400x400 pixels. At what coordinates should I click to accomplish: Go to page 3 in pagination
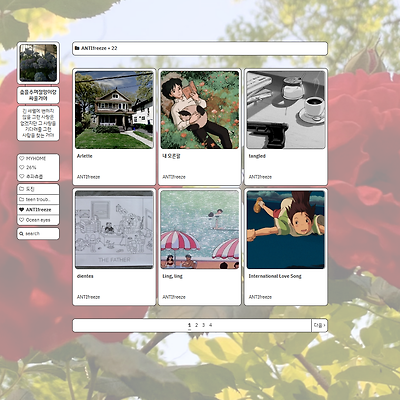(x=203, y=325)
